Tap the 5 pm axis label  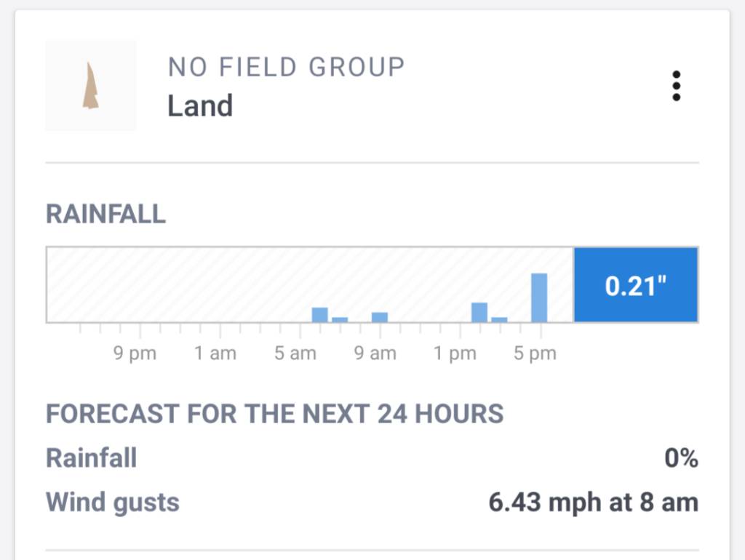pos(535,353)
